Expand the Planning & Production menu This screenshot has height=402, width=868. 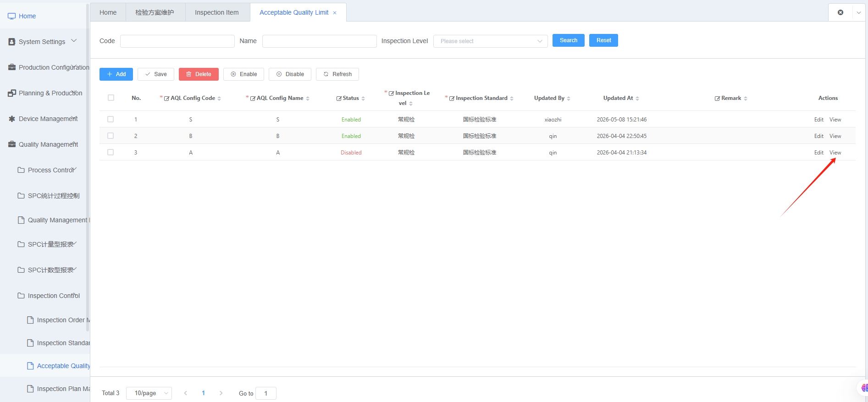pyautogui.click(x=74, y=92)
